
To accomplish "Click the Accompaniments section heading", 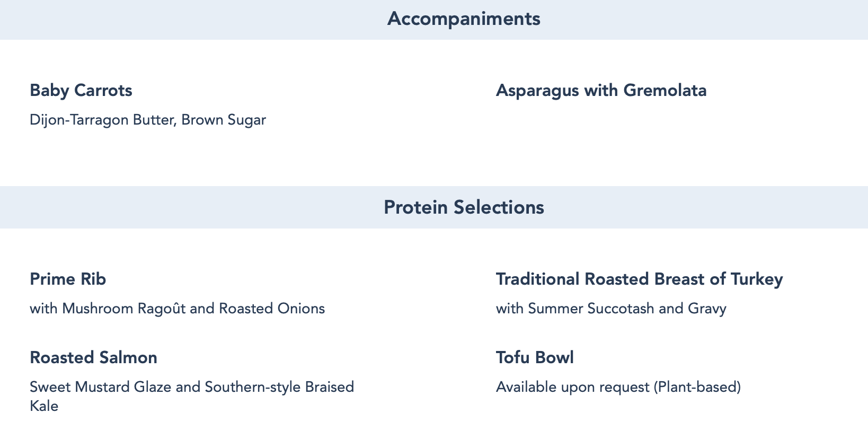I will 464,19.
